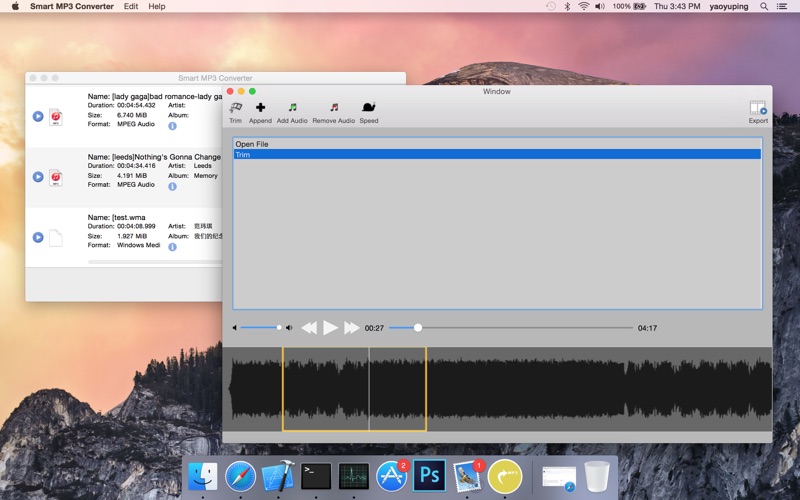Screen dimensions: 800x500
Task: Adjust the volume slider knob
Action: pyautogui.click(x=279, y=328)
